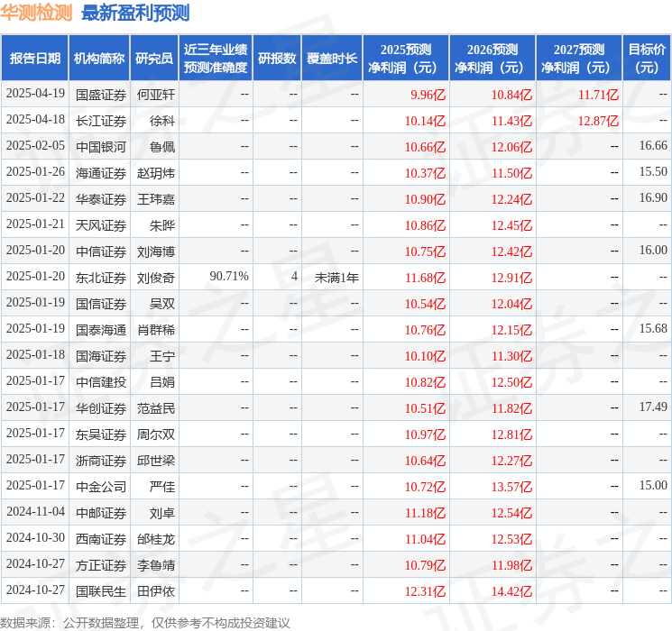Click the 16.66 target price
The width and height of the screenshot is (672, 631).
coord(653,146)
